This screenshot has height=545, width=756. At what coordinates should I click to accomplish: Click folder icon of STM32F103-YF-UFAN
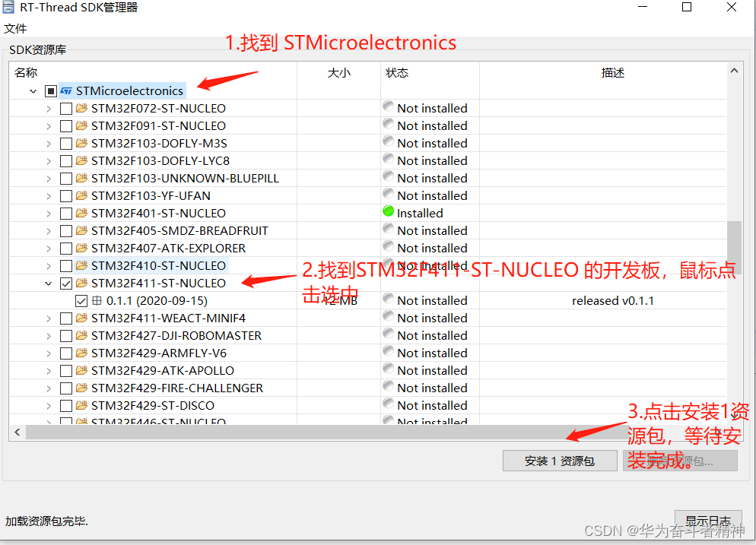pos(81,195)
